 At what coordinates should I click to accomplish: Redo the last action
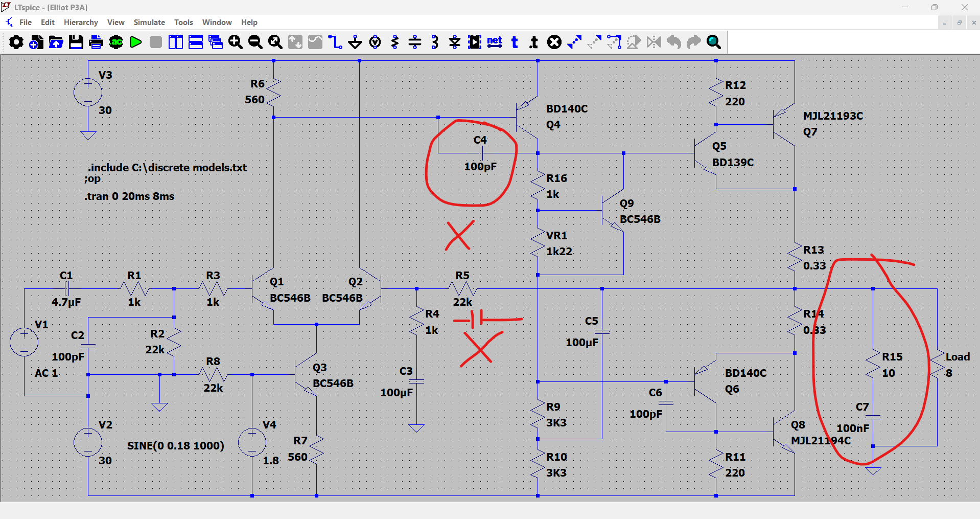pos(694,42)
